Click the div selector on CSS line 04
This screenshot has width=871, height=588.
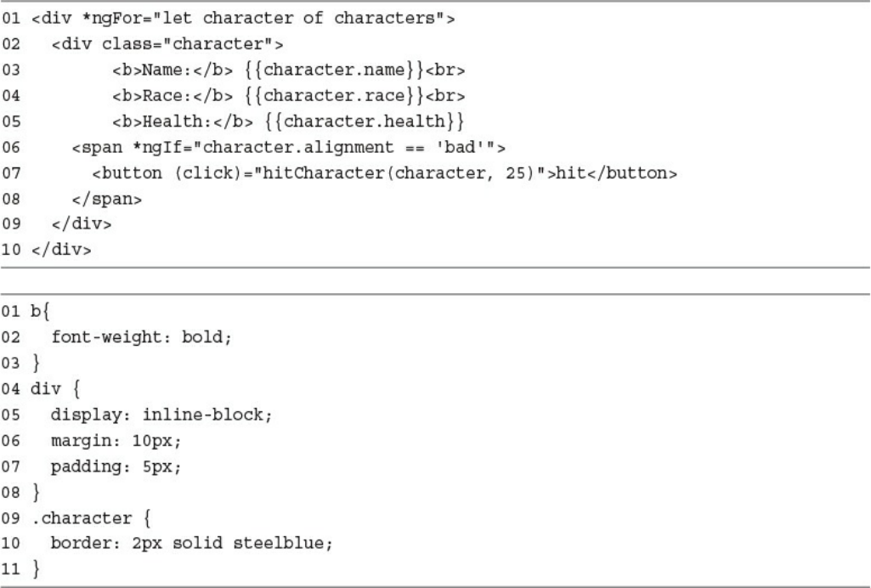[x=43, y=392]
